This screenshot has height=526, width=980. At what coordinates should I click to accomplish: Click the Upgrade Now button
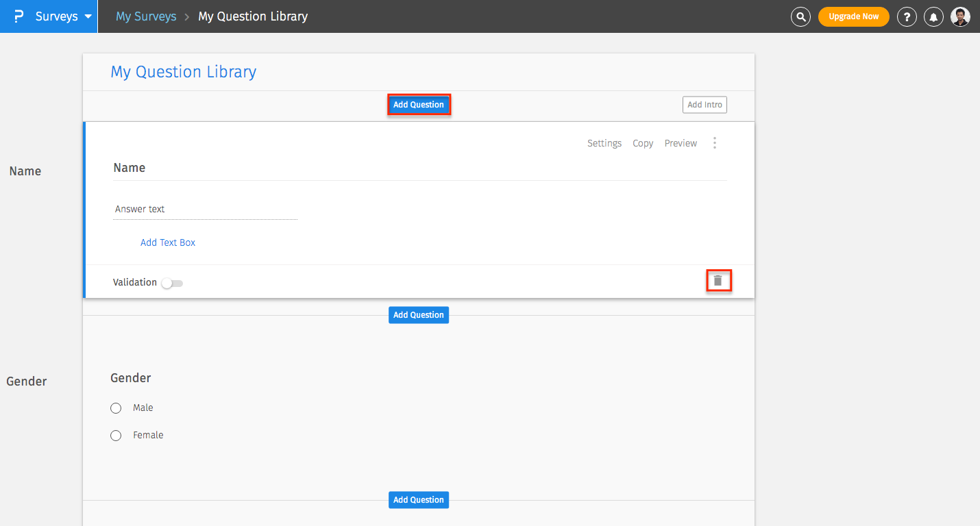click(x=853, y=16)
